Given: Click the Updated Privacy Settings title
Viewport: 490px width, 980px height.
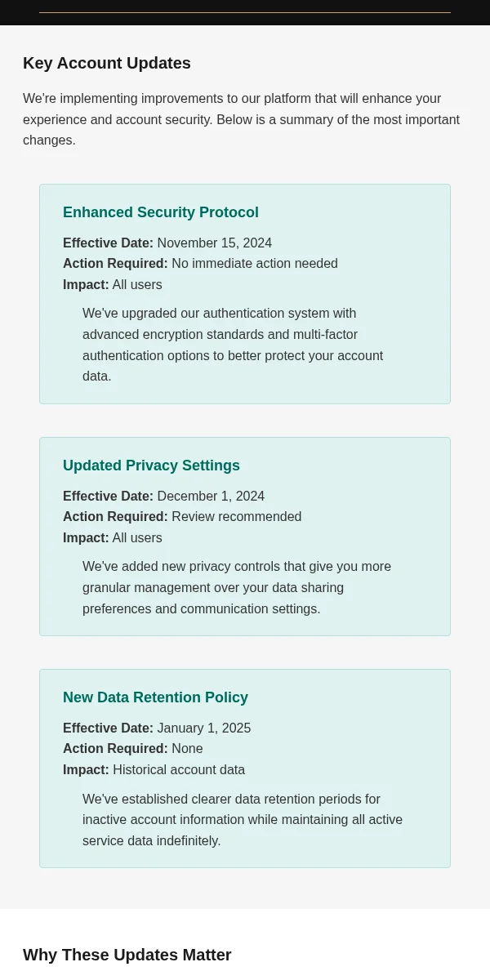Looking at the screenshot, I should (x=151, y=465).
